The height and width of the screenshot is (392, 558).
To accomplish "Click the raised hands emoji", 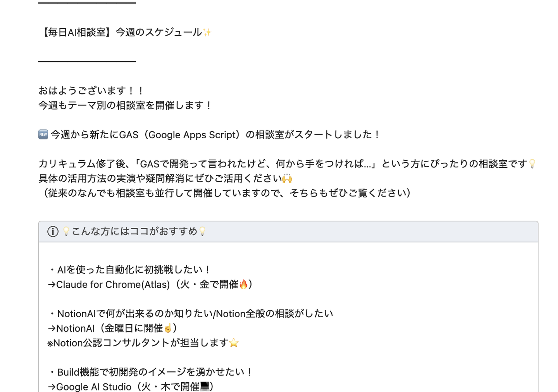I will point(287,179).
